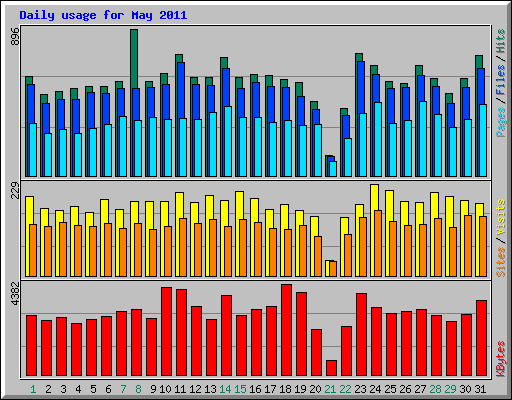Click day 25 on the x-axis
Screen dimensions: 512x400
390,389
